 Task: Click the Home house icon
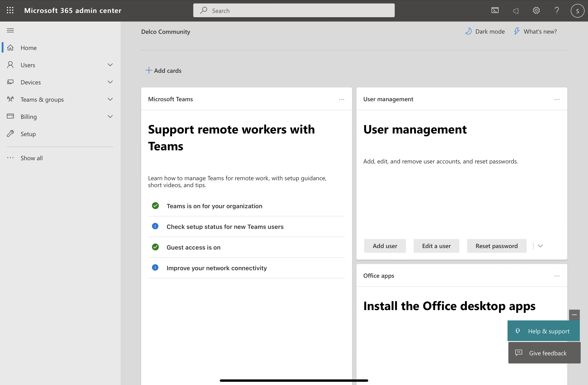click(x=10, y=47)
